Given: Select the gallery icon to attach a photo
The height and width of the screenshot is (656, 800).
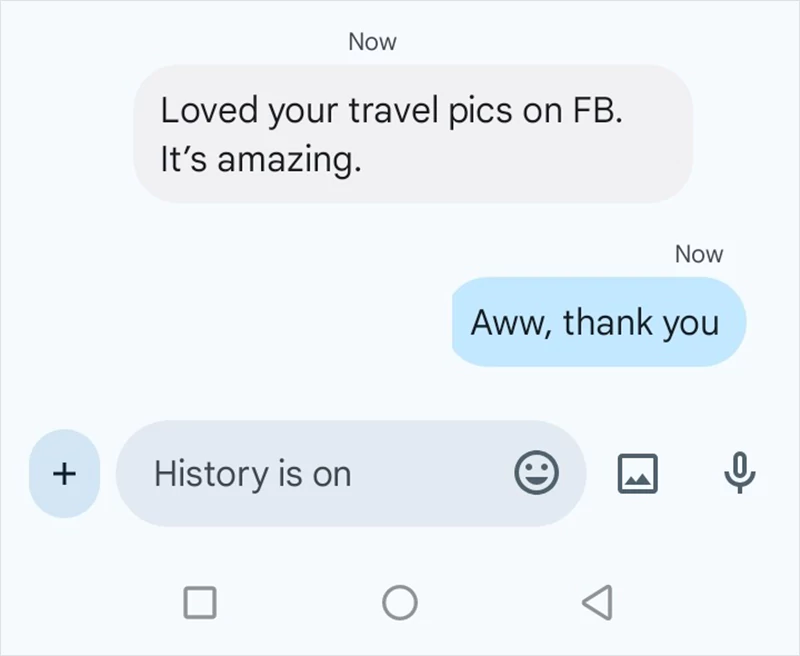Looking at the screenshot, I should coord(639,474).
